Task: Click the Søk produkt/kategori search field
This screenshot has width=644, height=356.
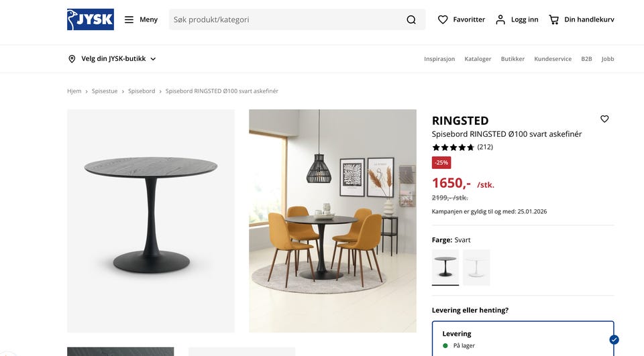Action: tap(286, 19)
